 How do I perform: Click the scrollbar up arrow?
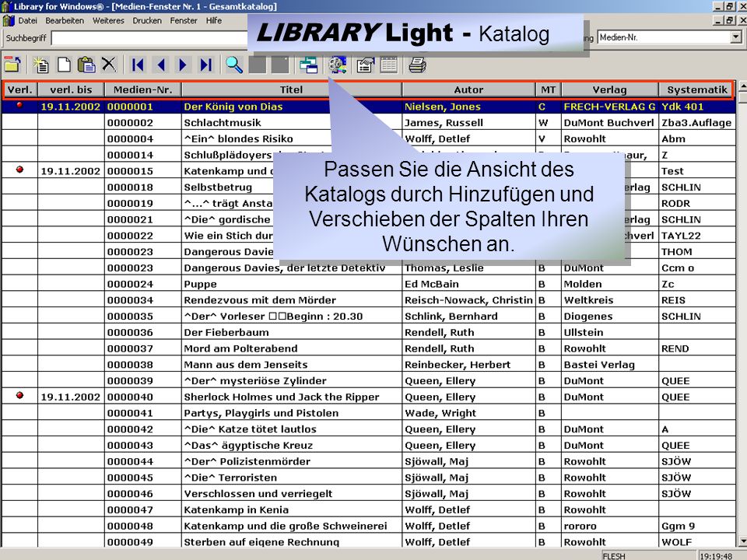742,86
